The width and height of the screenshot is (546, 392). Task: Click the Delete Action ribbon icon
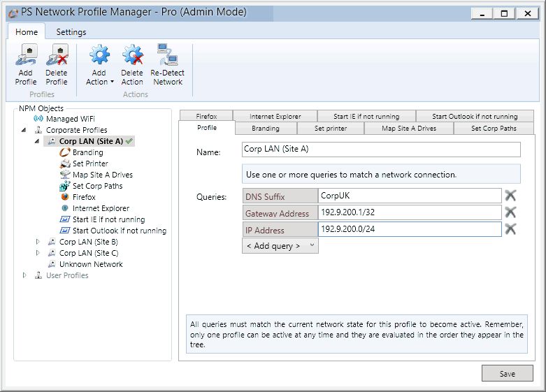click(x=132, y=55)
